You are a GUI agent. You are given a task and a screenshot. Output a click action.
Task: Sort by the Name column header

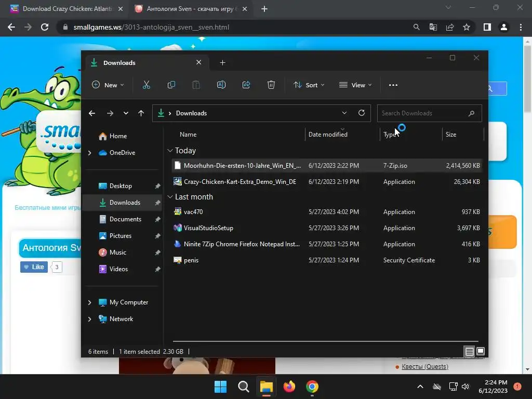tap(188, 135)
